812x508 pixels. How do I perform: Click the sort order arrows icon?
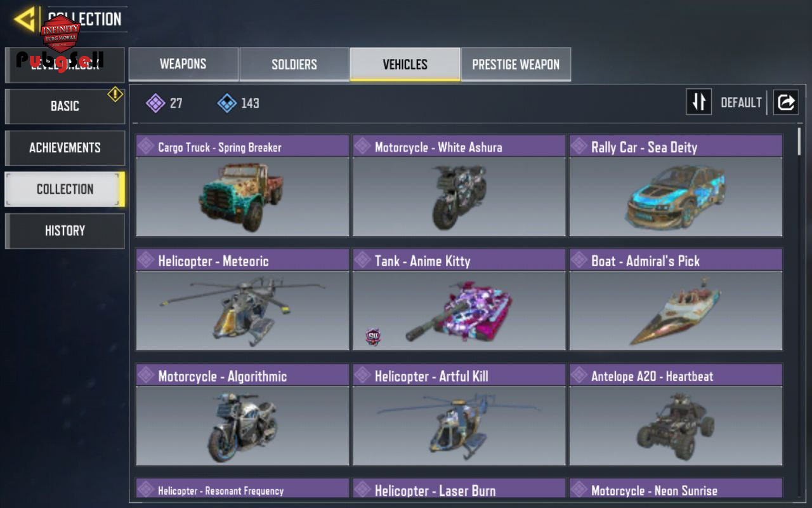point(698,102)
